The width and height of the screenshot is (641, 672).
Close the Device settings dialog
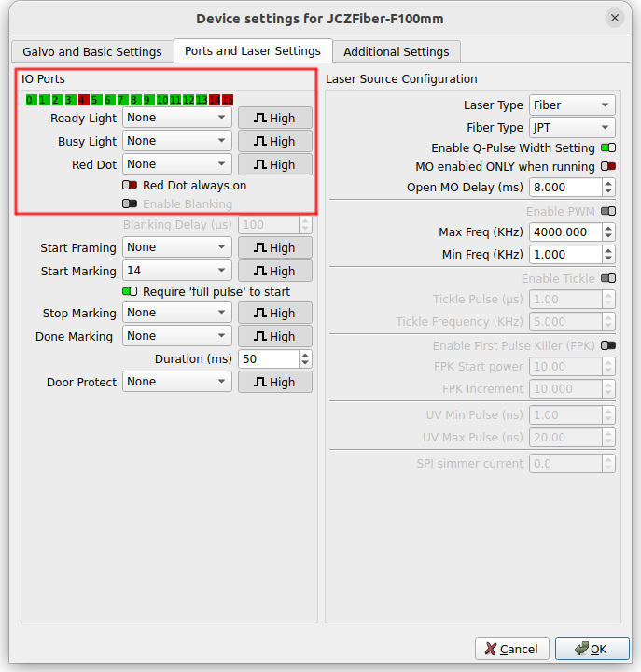coord(615,18)
